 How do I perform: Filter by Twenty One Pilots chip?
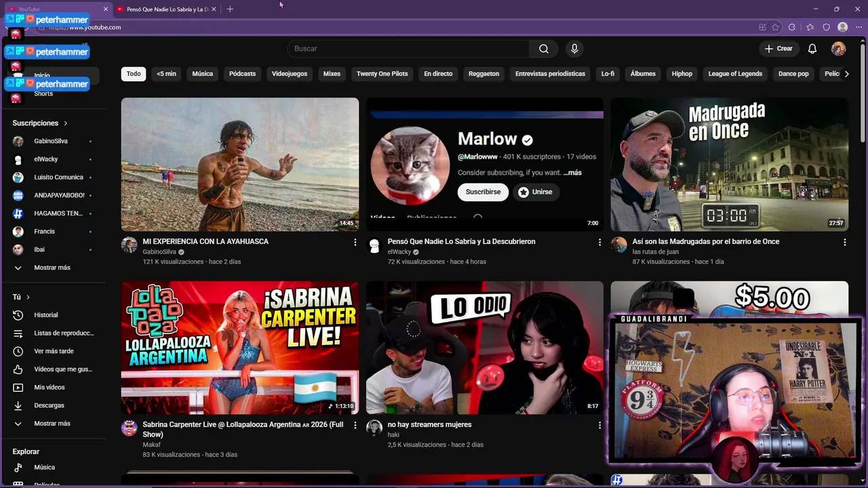click(x=382, y=74)
